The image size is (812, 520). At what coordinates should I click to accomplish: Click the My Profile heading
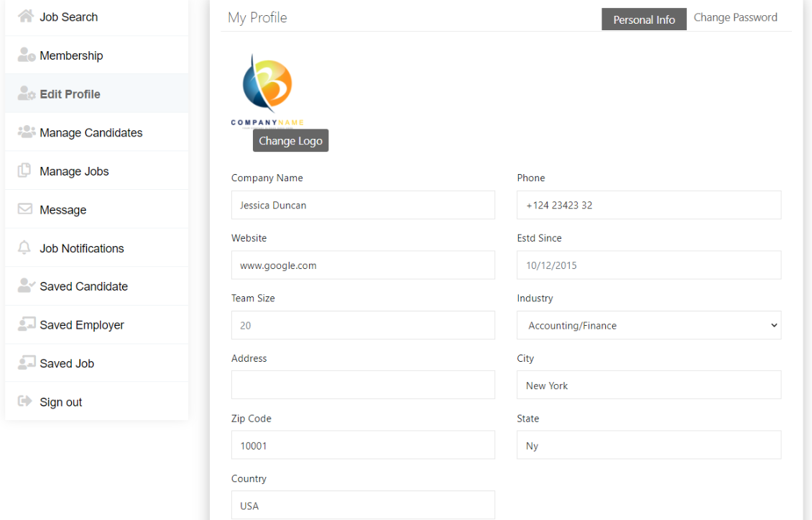coord(257,18)
